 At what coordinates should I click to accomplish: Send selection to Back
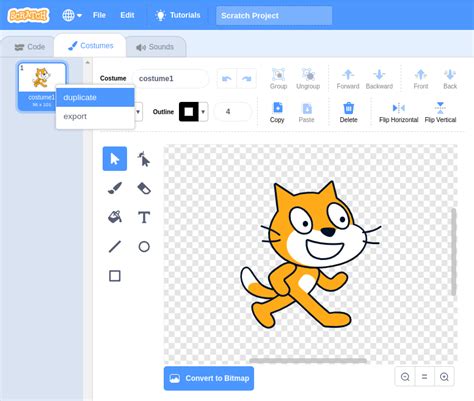pyautogui.click(x=450, y=79)
